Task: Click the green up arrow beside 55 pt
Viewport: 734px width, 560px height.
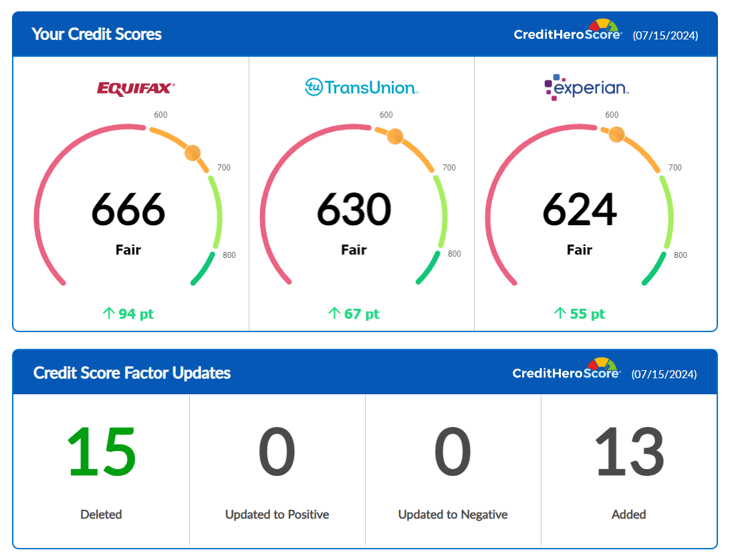Action: tap(560, 313)
